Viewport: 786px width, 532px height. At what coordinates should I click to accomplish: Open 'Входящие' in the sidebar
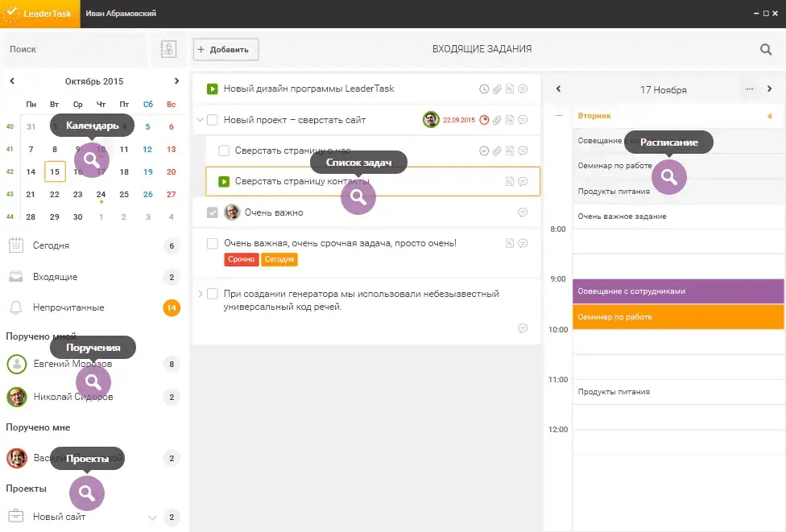[55, 277]
